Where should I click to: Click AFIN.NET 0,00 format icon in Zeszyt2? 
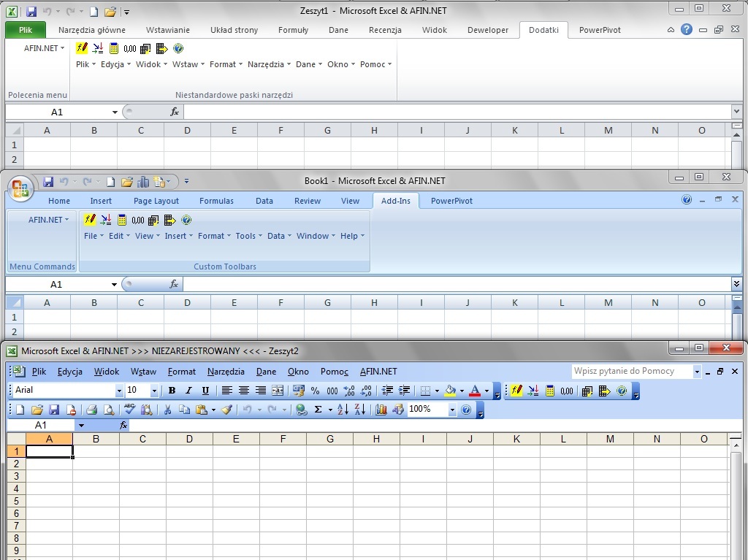(x=567, y=391)
